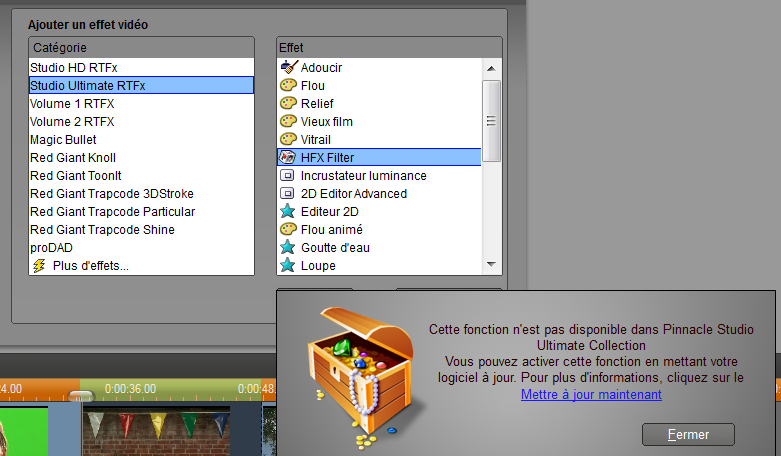Select the Magic Bullet category
This screenshot has height=456, width=781.
coord(141,139)
